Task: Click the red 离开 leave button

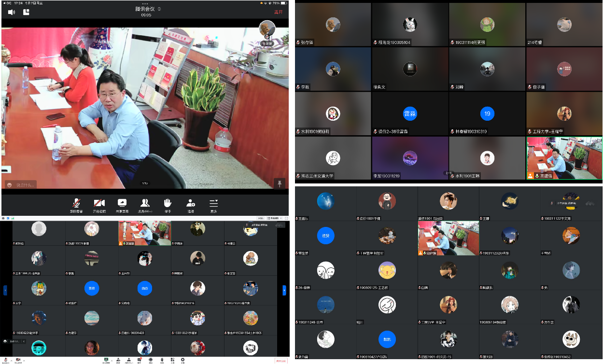Action: point(278,12)
